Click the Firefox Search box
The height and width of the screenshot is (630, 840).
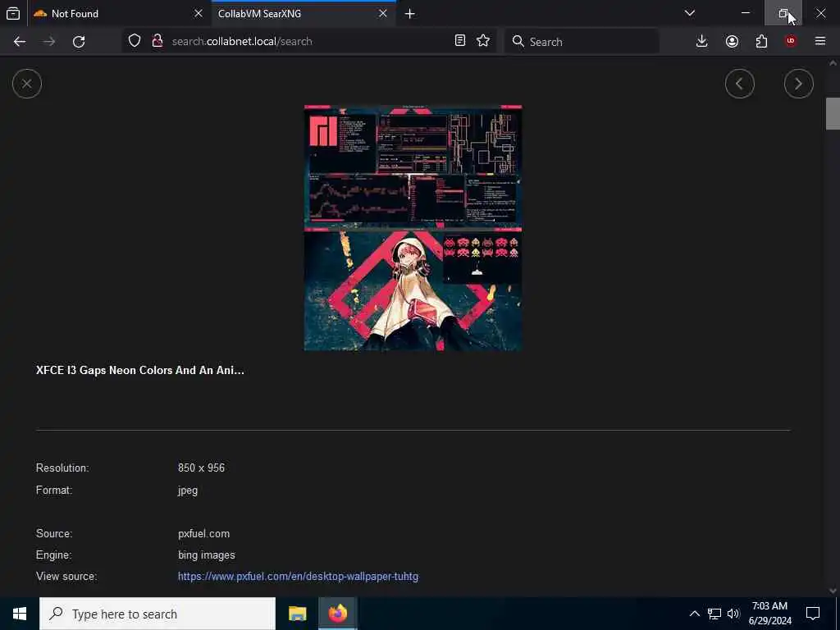(582, 41)
